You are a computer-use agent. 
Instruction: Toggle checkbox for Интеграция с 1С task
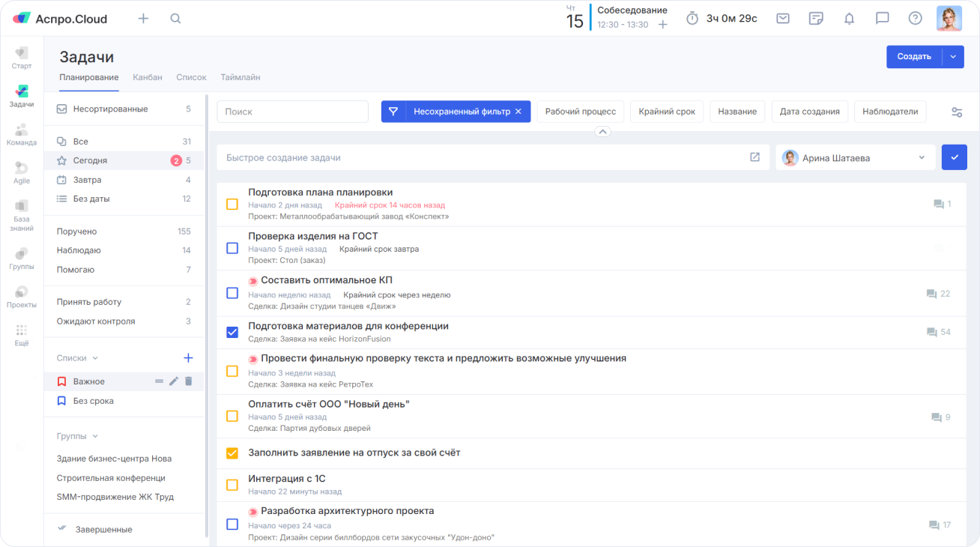tap(232, 485)
